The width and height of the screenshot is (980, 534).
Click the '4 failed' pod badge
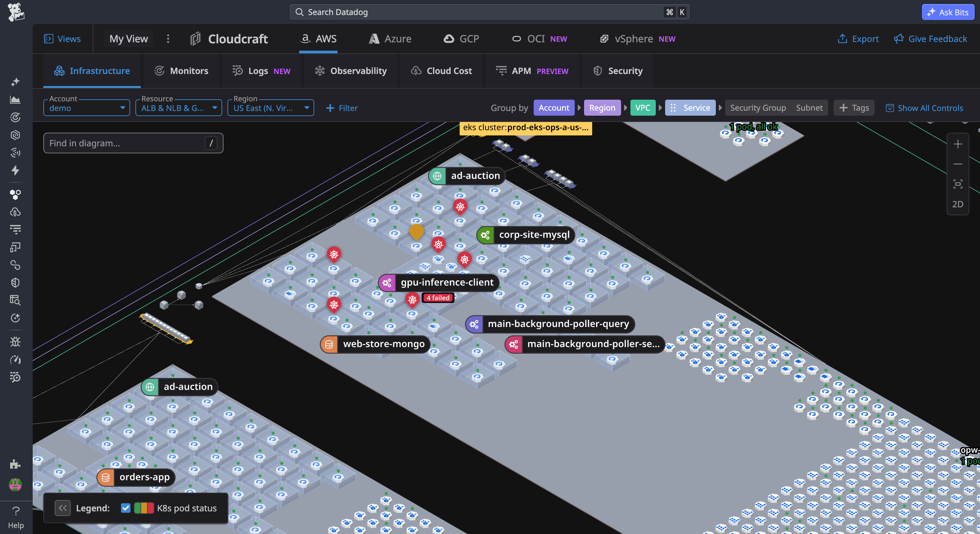pyautogui.click(x=438, y=298)
